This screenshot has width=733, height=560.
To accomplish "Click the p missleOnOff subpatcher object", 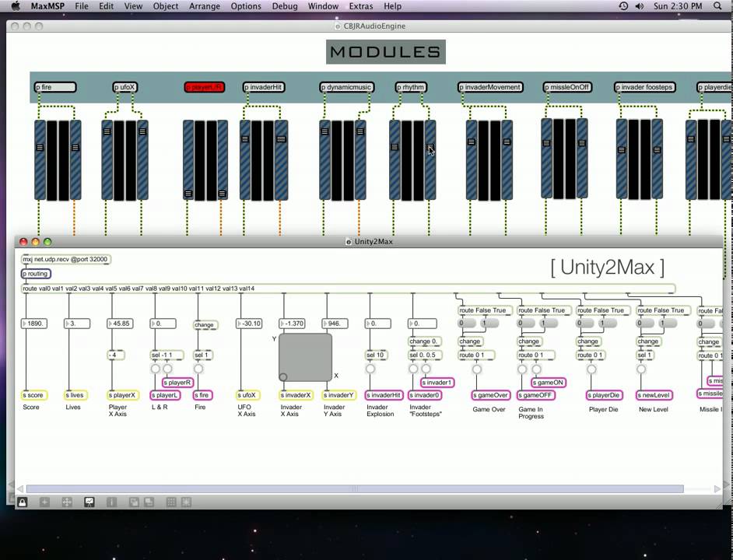I will pyautogui.click(x=567, y=87).
